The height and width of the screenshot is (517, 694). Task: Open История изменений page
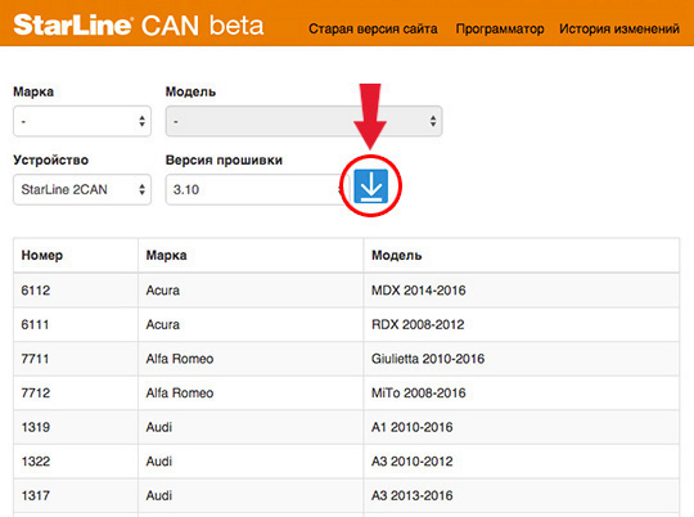click(619, 29)
